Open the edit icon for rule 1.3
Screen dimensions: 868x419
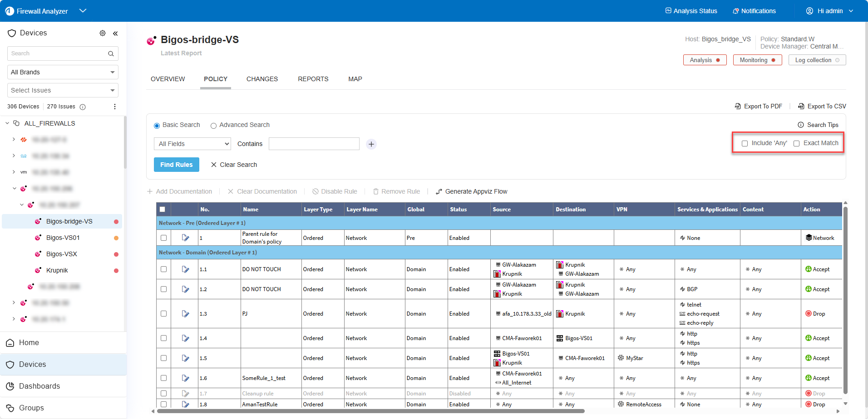[x=185, y=314]
